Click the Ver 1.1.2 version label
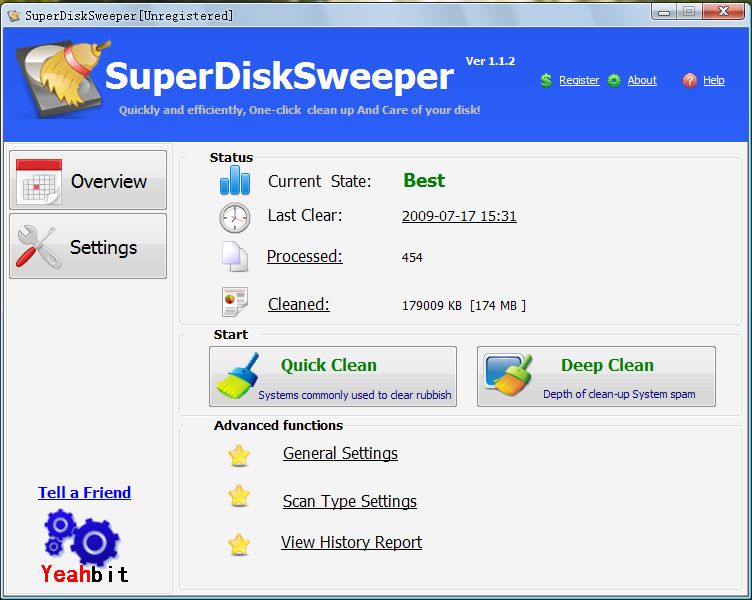The height and width of the screenshot is (600, 752). click(490, 61)
